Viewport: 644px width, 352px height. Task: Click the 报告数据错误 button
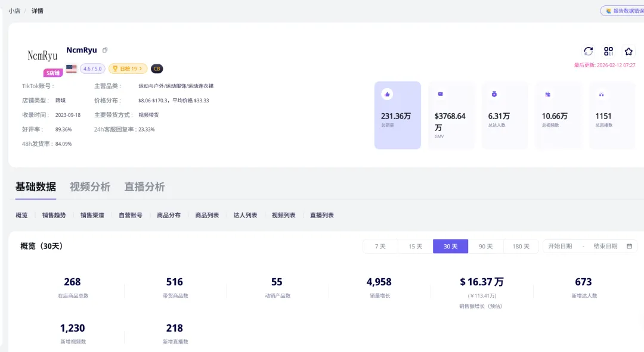tap(625, 10)
